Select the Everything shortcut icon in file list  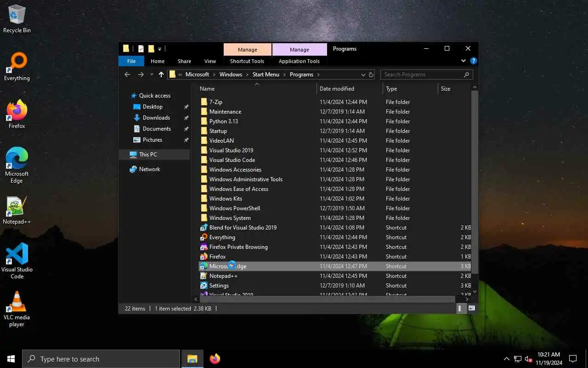tap(204, 237)
